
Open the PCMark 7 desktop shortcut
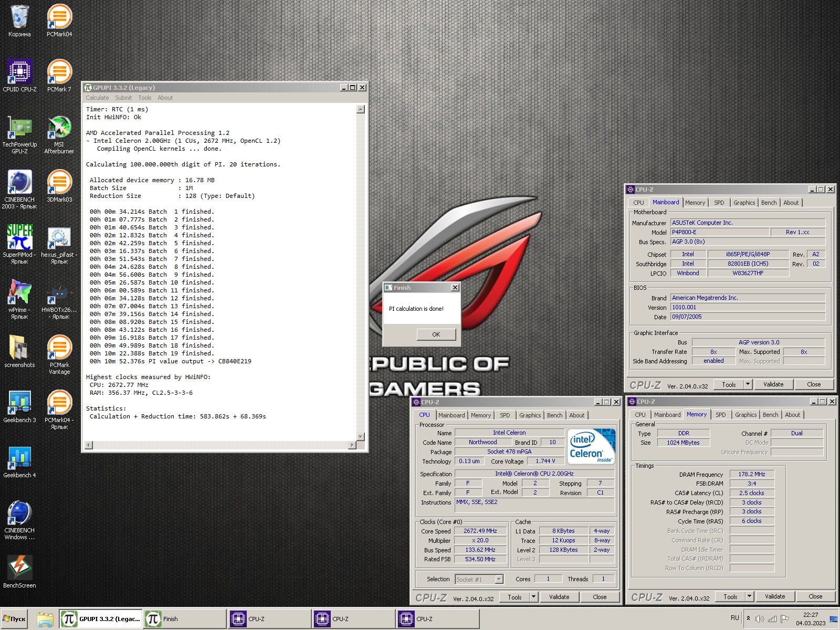[x=59, y=76]
